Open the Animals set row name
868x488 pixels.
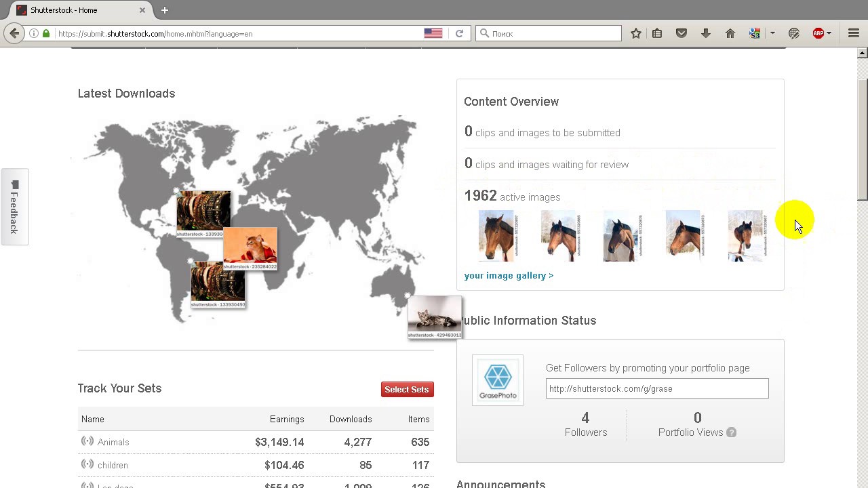(113, 442)
